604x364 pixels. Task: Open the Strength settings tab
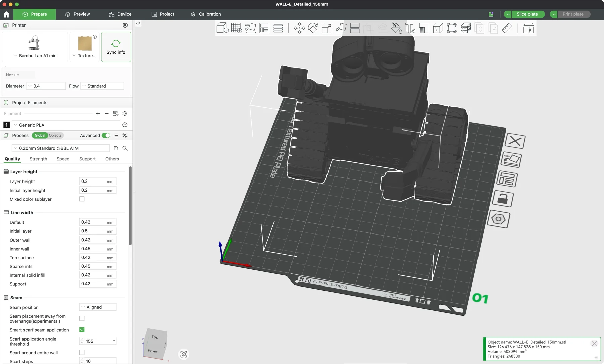click(38, 159)
